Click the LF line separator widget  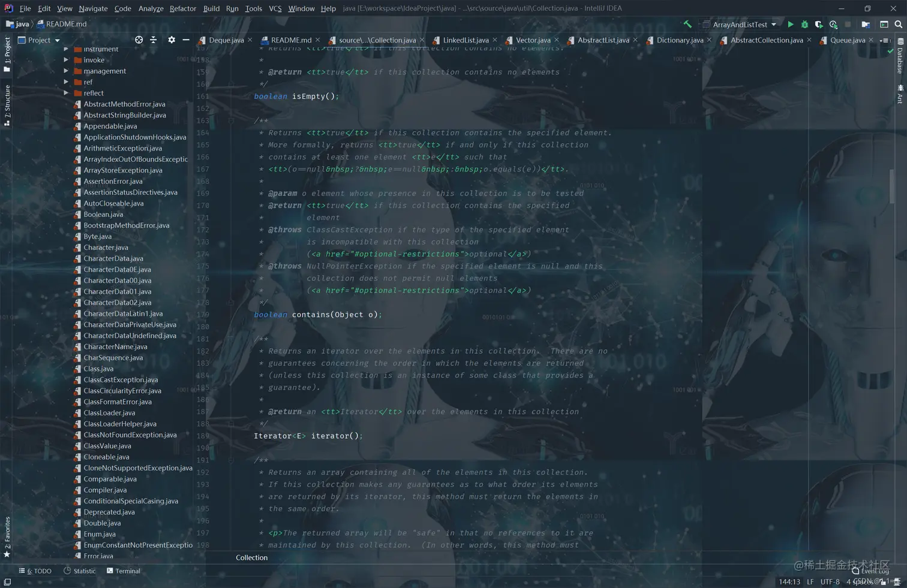(x=810, y=581)
